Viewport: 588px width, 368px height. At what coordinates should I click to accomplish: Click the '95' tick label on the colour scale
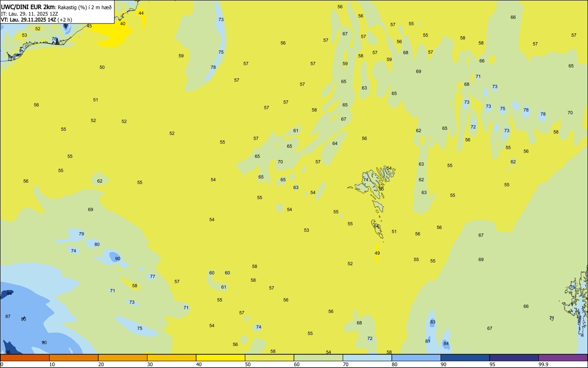point(492,364)
